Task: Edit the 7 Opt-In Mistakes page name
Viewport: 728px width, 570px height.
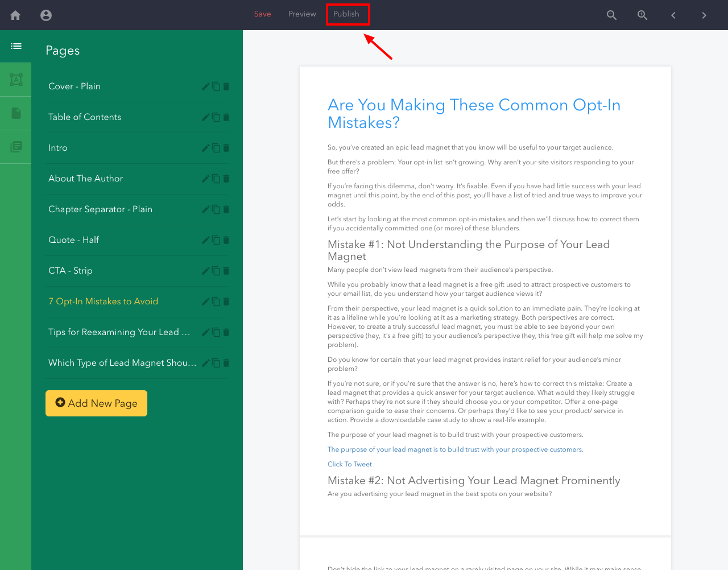Action: (206, 301)
